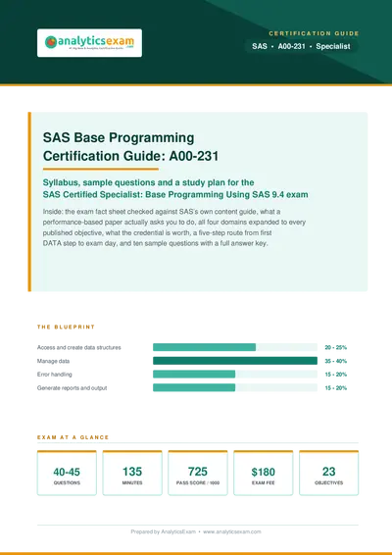This screenshot has height=555, width=392.
Task: Click the Generate reports and output bar
Action: tap(235, 387)
